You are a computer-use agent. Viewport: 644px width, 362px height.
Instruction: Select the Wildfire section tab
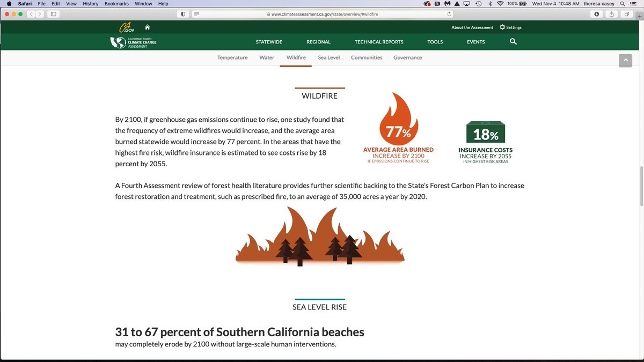tap(296, 57)
